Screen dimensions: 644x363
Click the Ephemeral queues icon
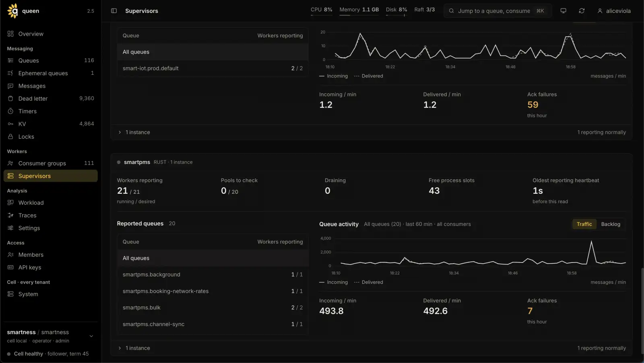(x=10, y=73)
